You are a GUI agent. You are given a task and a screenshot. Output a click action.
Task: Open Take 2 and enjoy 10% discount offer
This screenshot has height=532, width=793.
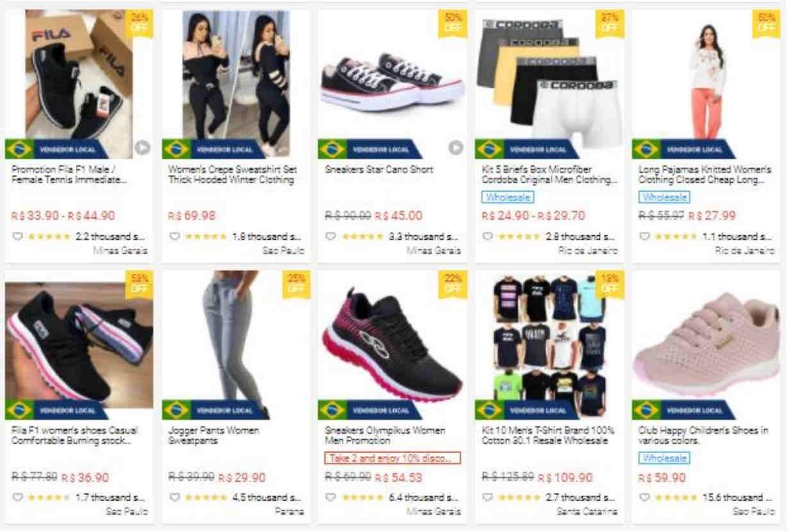point(392,458)
